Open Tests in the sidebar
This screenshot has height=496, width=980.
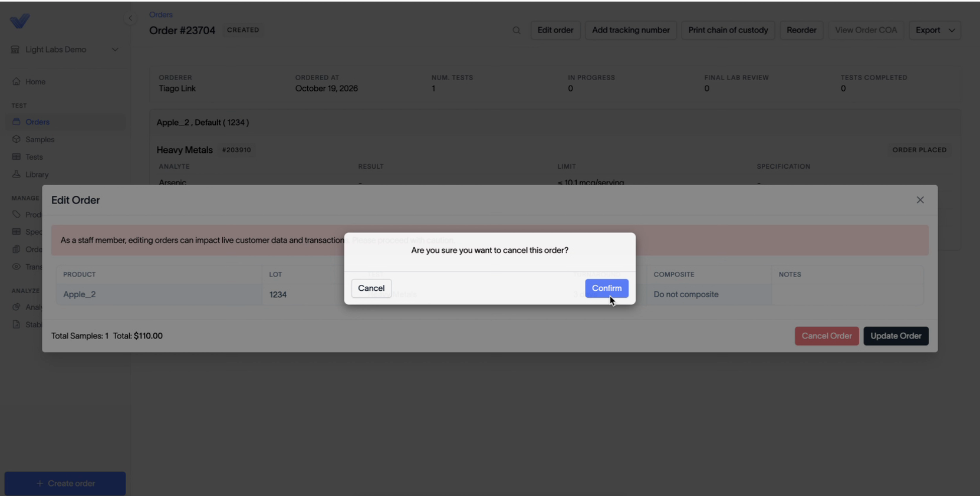[x=34, y=157]
